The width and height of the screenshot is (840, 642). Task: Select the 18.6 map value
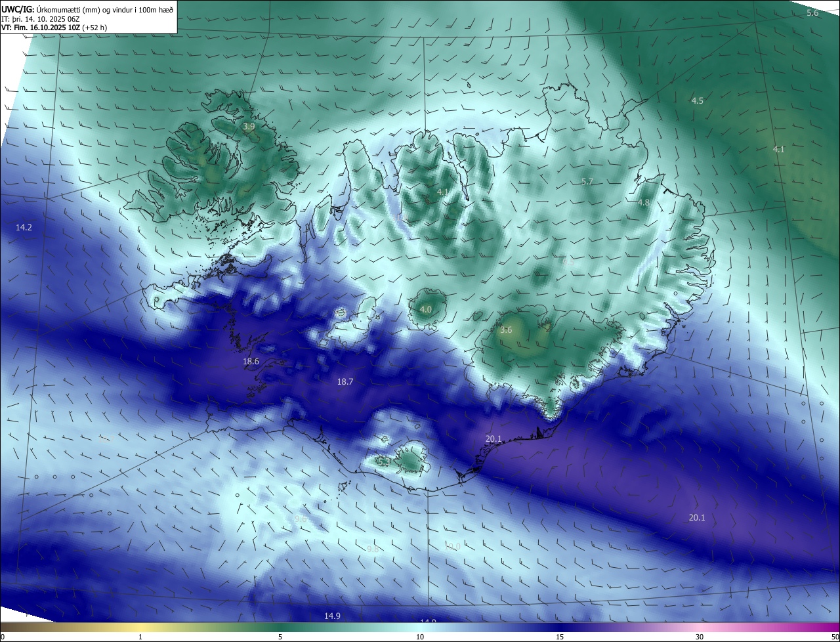point(251,361)
